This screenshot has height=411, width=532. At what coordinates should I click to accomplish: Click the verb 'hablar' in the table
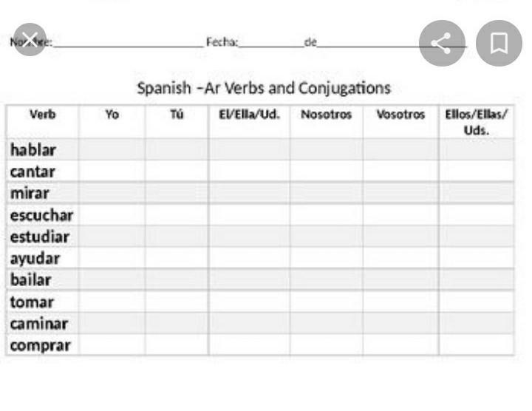pos(33,150)
